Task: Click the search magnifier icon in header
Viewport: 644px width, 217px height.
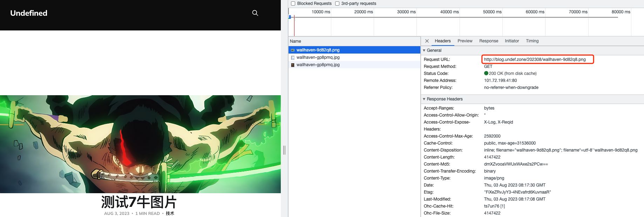Action: point(255,13)
